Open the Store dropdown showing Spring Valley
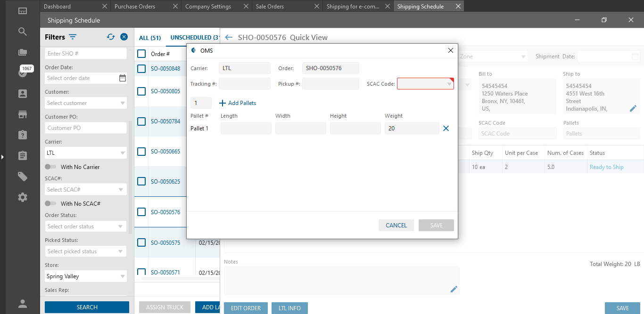 pyautogui.click(x=86, y=276)
